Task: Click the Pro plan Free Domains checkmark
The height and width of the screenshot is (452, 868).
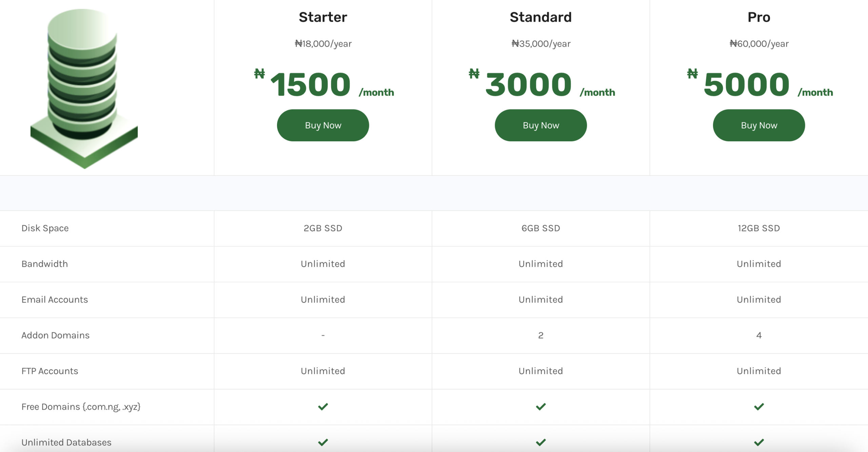Action: pyautogui.click(x=758, y=406)
